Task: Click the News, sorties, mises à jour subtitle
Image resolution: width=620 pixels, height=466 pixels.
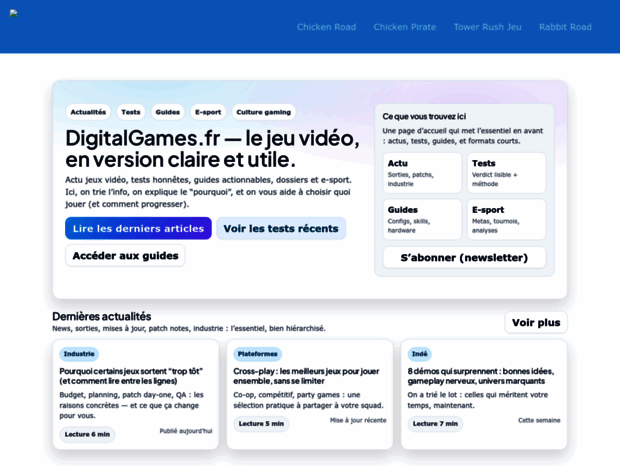Action: click(189, 328)
